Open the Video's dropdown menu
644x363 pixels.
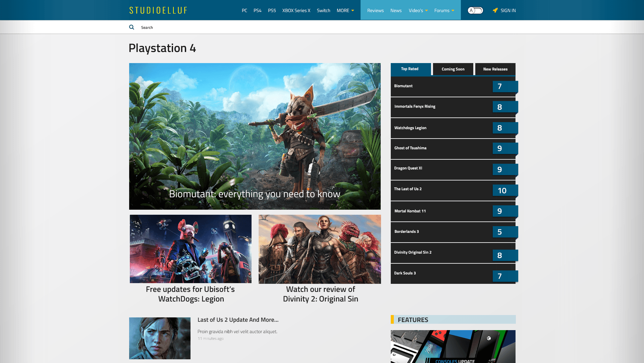coord(418,10)
